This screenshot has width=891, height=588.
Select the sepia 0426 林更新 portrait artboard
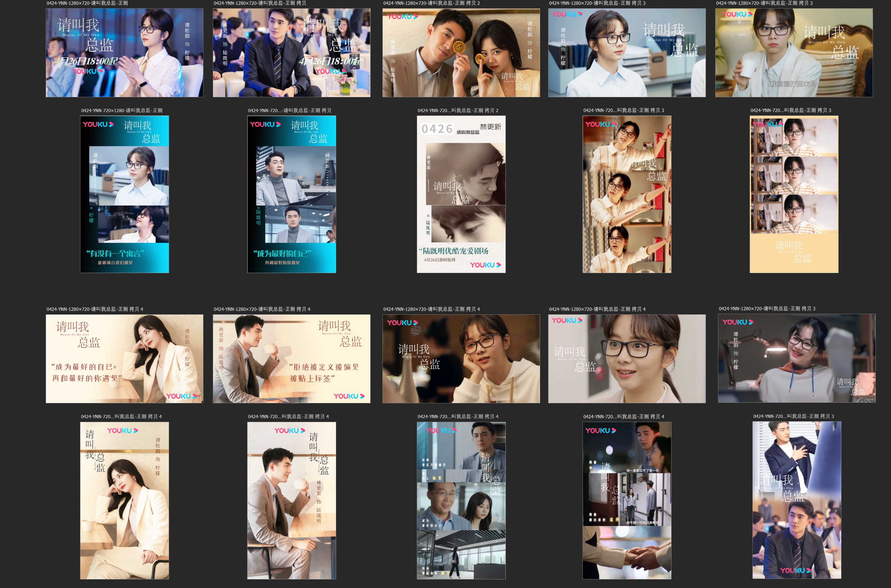[461, 194]
